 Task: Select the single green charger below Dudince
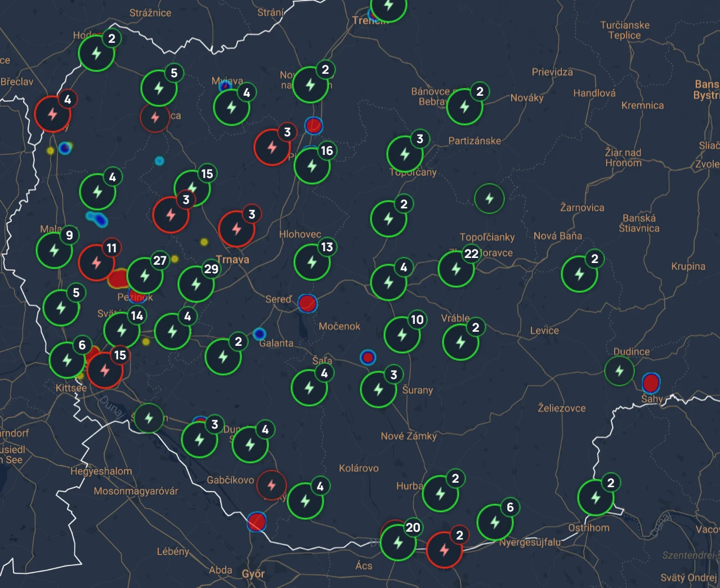click(x=619, y=371)
